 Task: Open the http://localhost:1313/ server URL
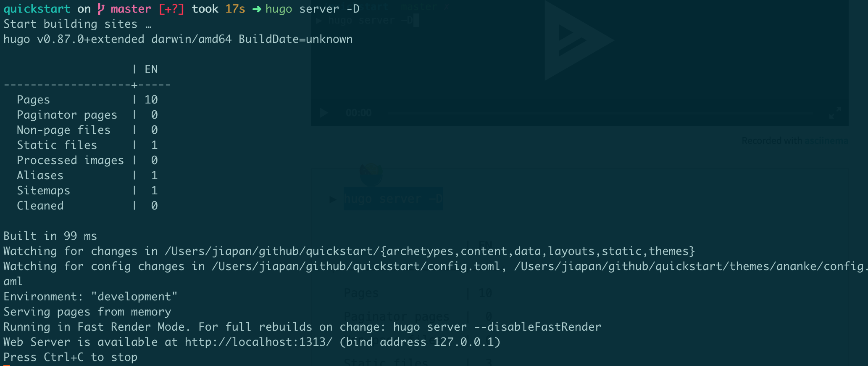tap(258, 342)
